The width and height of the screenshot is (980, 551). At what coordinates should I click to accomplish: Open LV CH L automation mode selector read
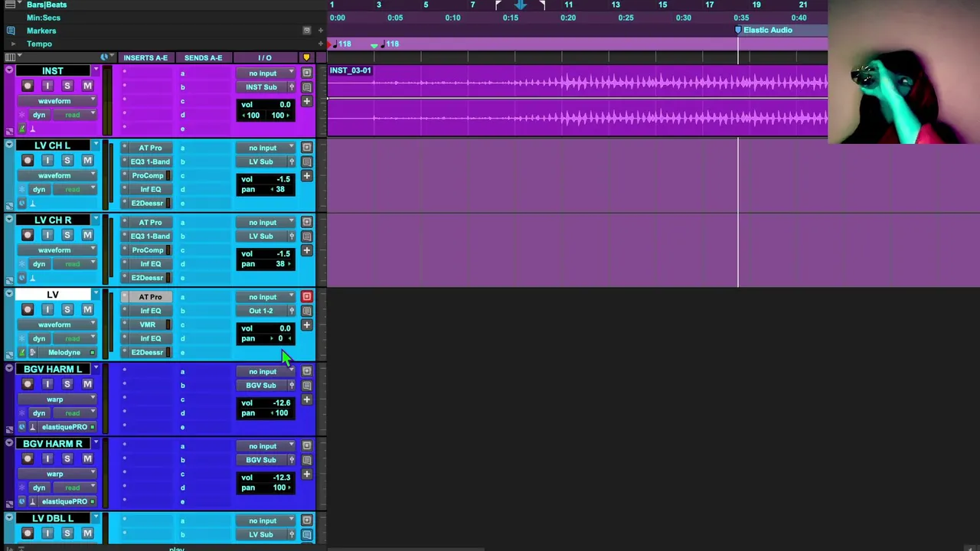(x=77, y=189)
